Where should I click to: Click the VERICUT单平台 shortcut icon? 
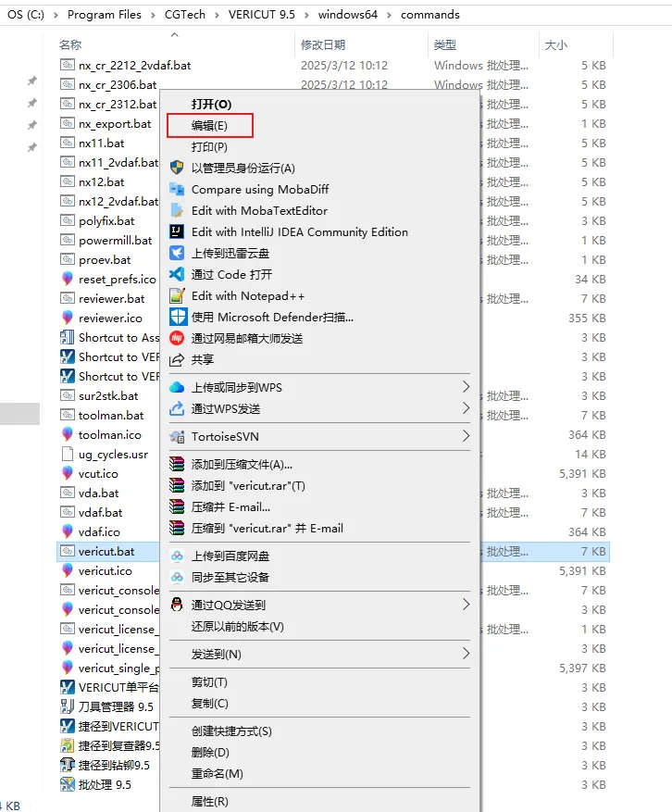68,687
